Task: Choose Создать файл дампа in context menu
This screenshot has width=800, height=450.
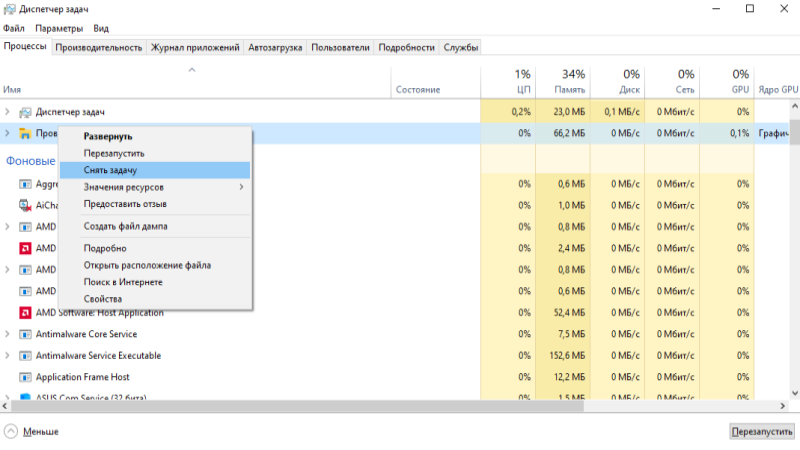Action: [x=155, y=227]
